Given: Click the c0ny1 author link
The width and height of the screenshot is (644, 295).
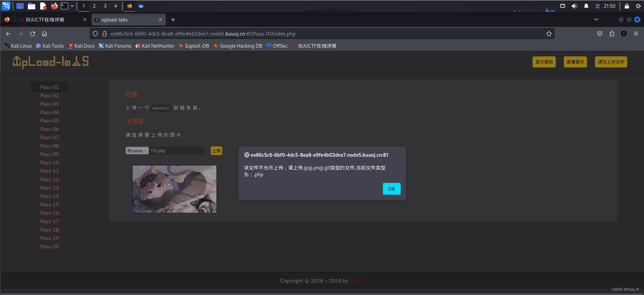Looking at the screenshot, I should tap(357, 281).
